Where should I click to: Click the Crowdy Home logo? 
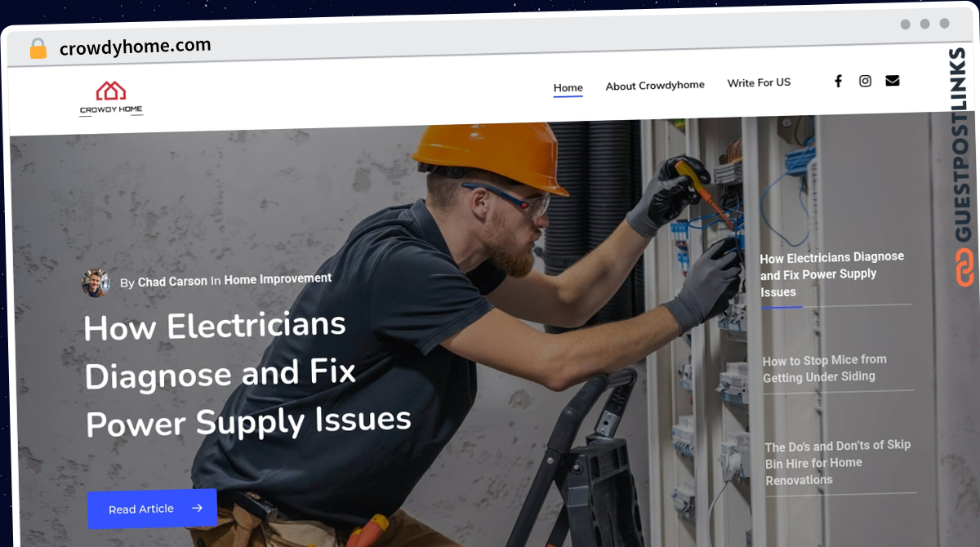pos(111,98)
